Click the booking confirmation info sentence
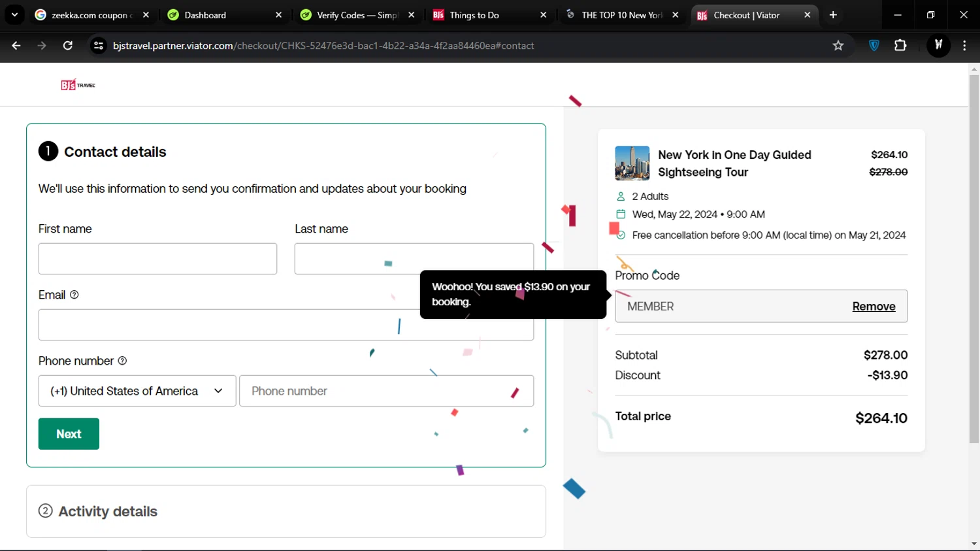The height and width of the screenshot is (551, 980). pos(252,189)
